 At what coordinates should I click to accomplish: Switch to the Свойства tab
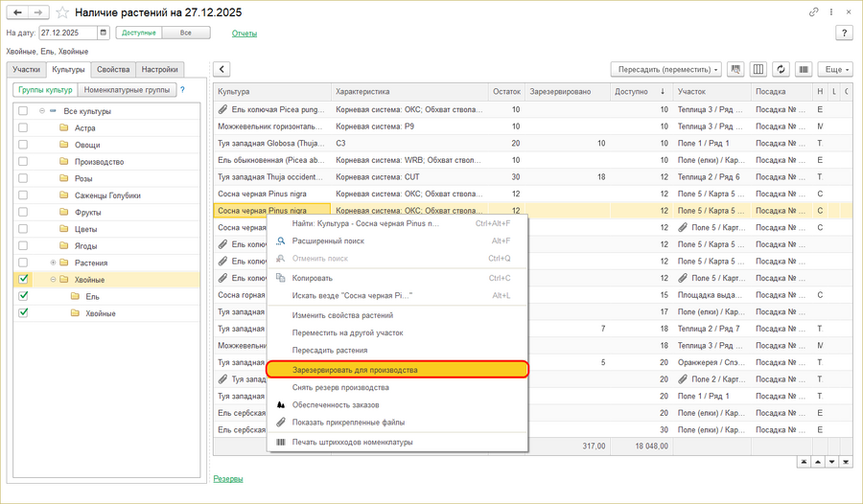click(x=113, y=69)
